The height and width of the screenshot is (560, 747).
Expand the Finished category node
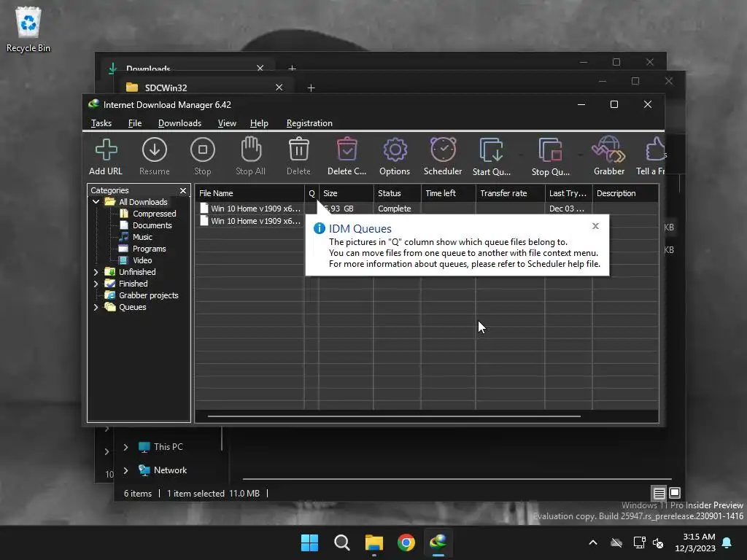pyautogui.click(x=96, y=284)
